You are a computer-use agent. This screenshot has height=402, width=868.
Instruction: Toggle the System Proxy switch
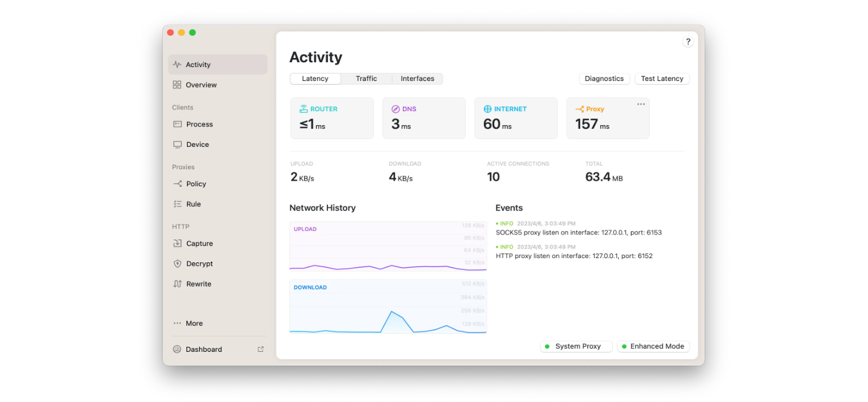coord(576,346)
